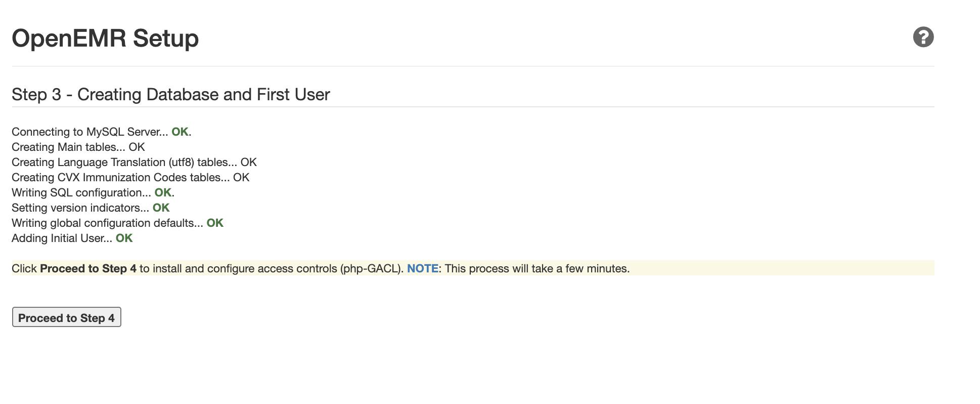Image resolution: width=980 pixels, height=404 pixels.
Task: Click the Adding Initial User text
Action: coord(62,238)
